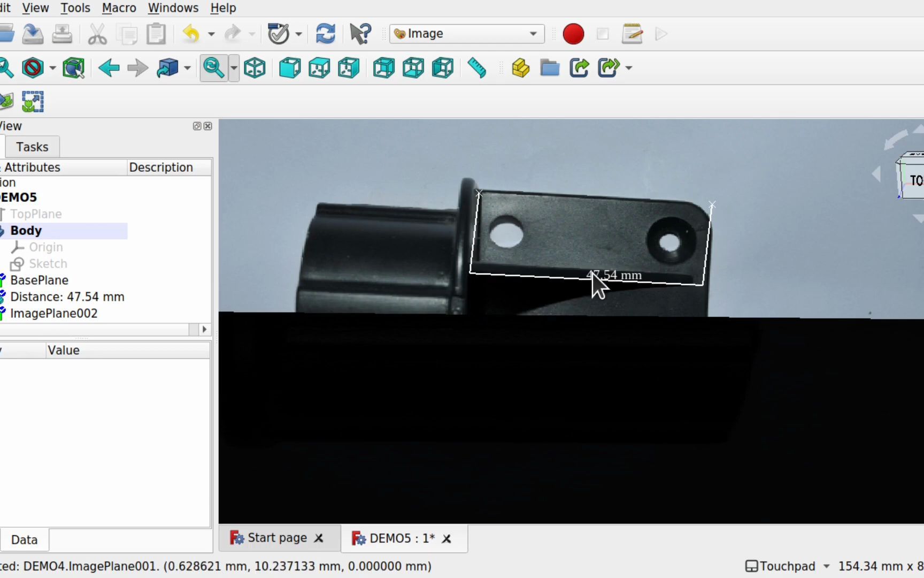The image size is (924, 578).
Task: Select the Distance: 47.54 mm measurement
Action: point(67,296)
